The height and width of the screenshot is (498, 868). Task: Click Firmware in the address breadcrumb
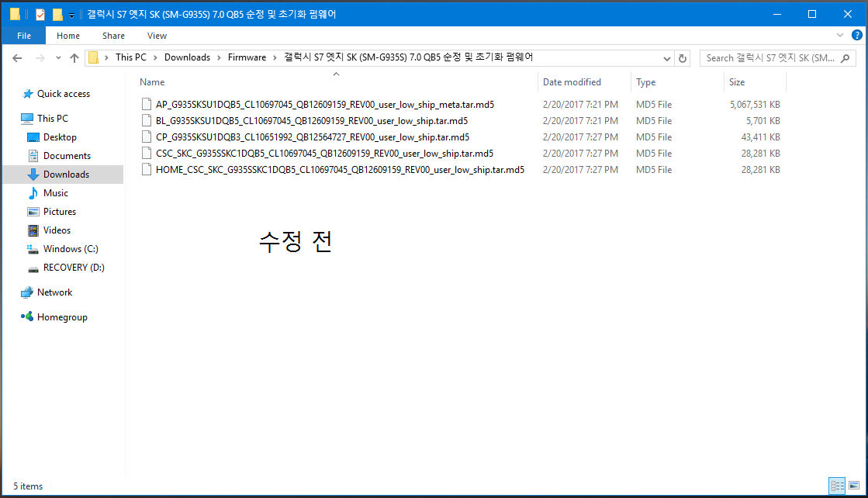(247, 57)
